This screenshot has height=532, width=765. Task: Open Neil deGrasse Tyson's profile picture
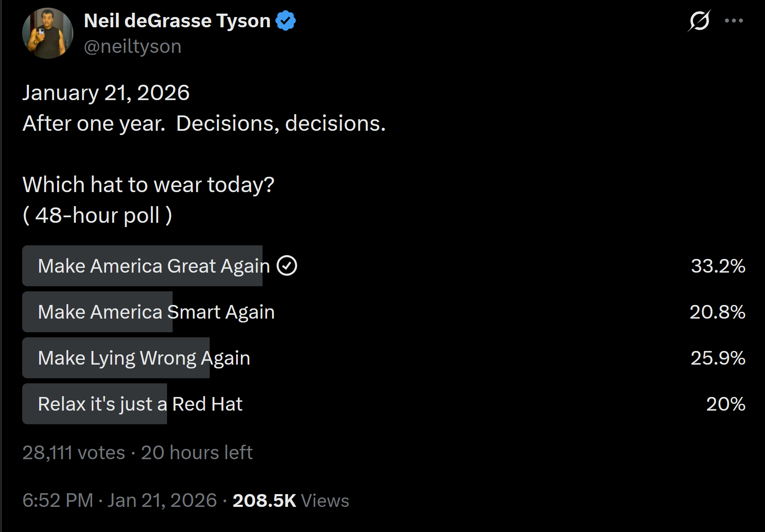point(47,33)
